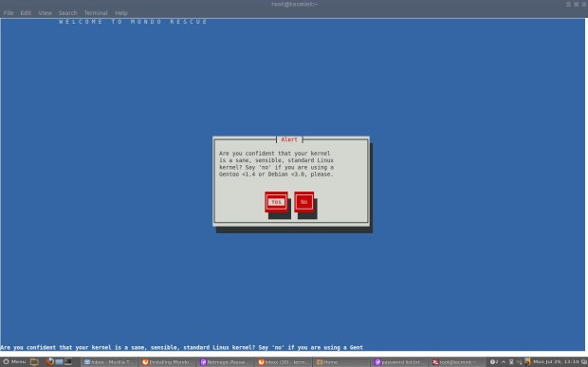Screen dimensions: 588x367
Task: Confirm kernel is standard with Yes
Action: 276,202
